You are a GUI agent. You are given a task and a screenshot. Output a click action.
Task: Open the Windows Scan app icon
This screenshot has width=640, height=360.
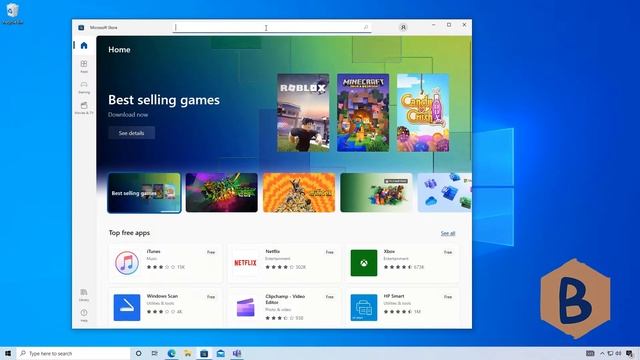click(x=127, y=307)
